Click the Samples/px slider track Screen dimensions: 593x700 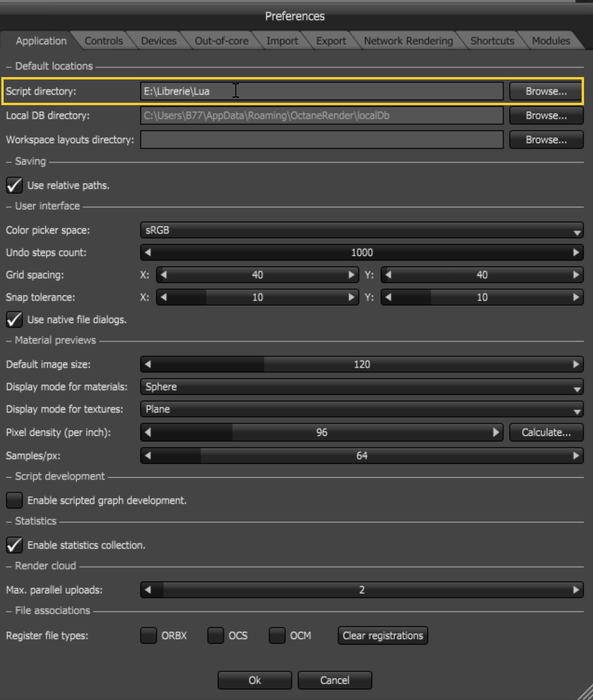(362, 456)
